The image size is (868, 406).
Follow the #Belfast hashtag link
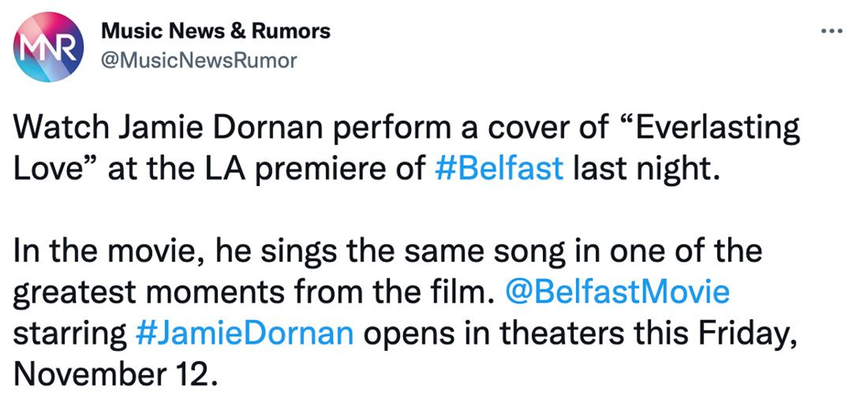[499, 168]
